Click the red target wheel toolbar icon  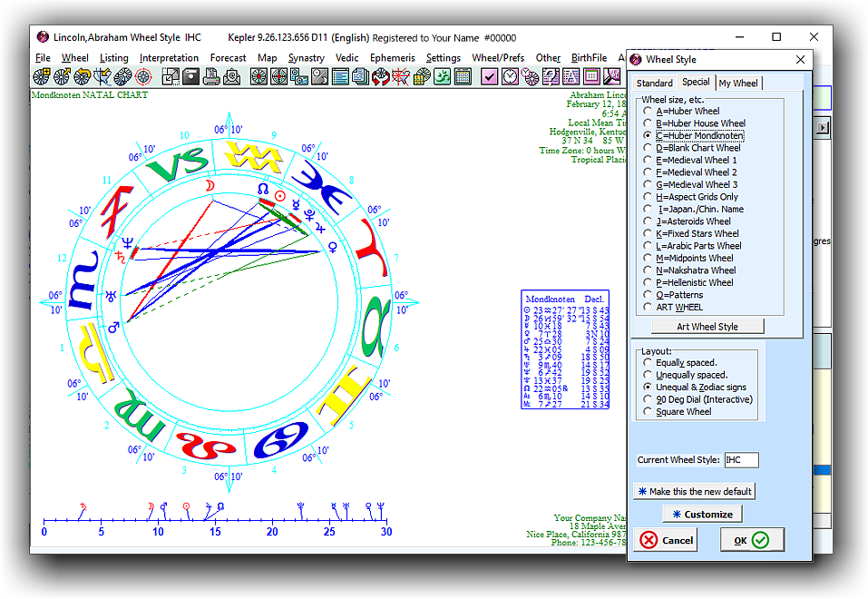142,77
